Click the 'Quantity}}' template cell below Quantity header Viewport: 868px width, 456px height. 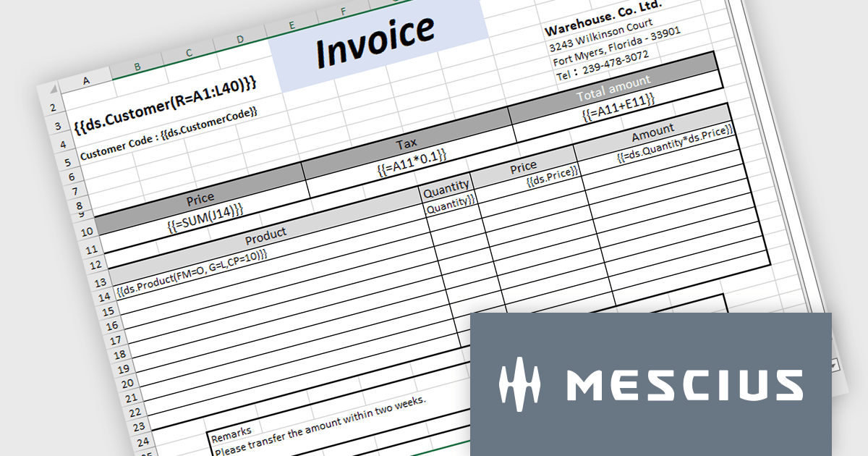450,206
